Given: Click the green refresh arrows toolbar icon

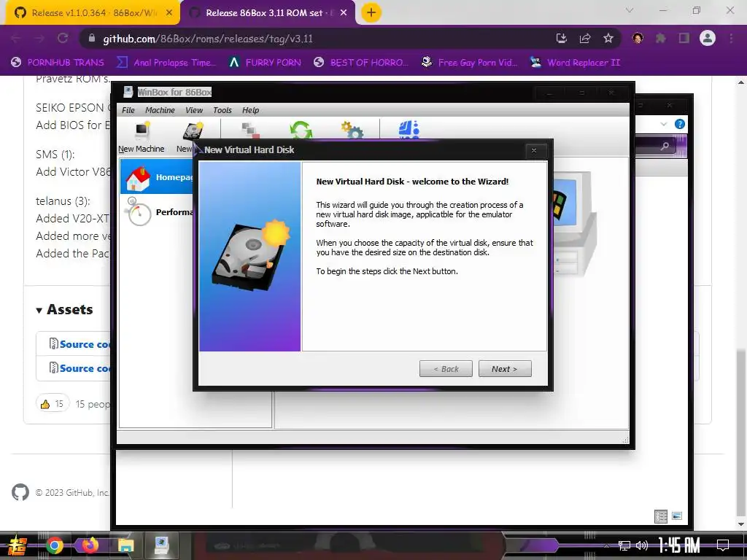Looking at the screenshot, I should coord(301,130).
